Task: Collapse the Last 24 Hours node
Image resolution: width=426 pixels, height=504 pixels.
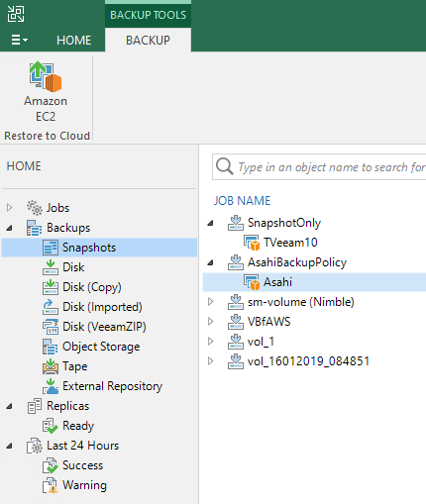Action: click(x=10, y=446)
